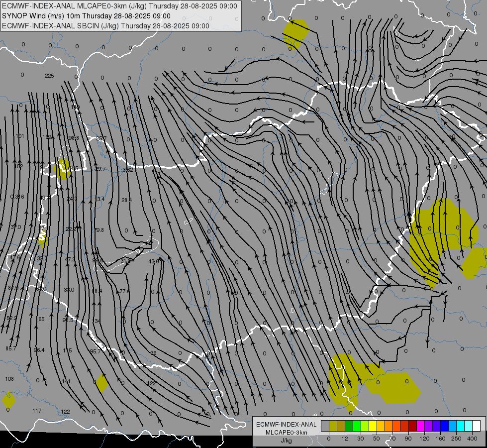This screenshot has height=448, width=487.
Task: Click the map value 165
Action: click(x=40, y=319)
